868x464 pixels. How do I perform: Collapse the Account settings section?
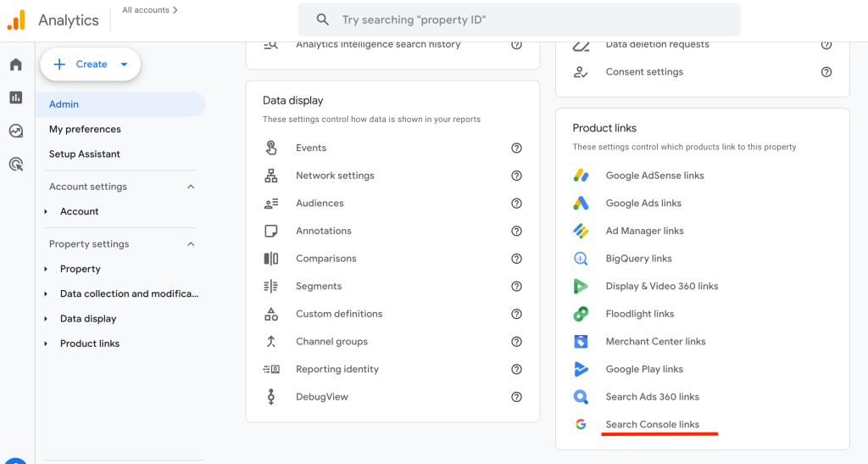191,187
